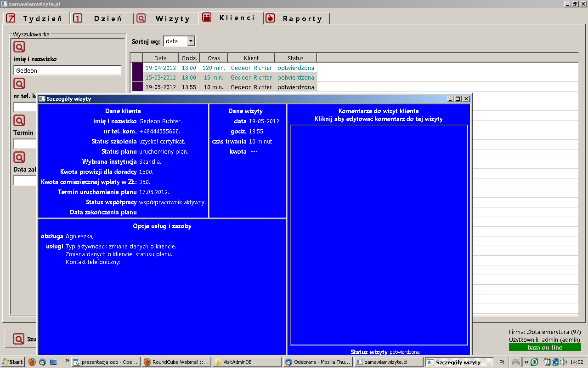
Task: Click the baza on-line status indicator
Action: [x=545, y=347]
